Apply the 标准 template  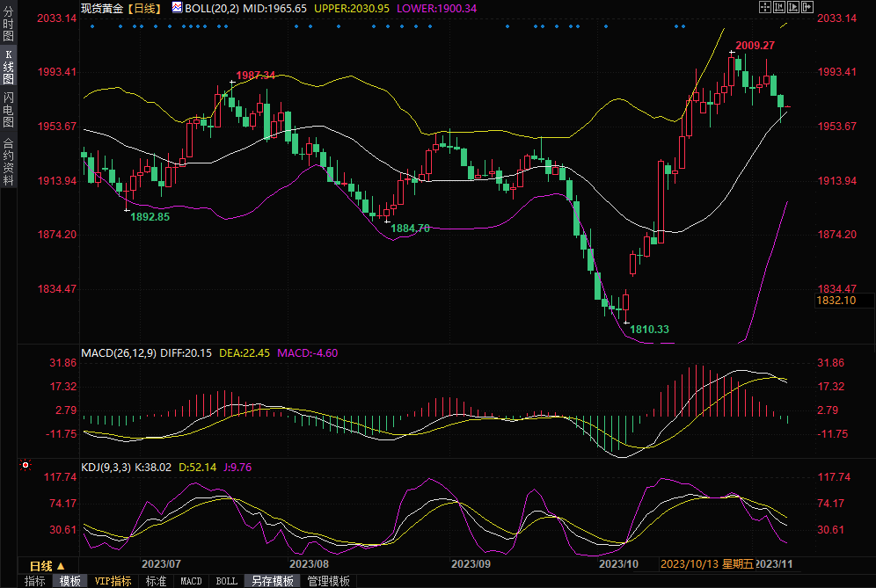pyautogui.click(x=156, y=581)
